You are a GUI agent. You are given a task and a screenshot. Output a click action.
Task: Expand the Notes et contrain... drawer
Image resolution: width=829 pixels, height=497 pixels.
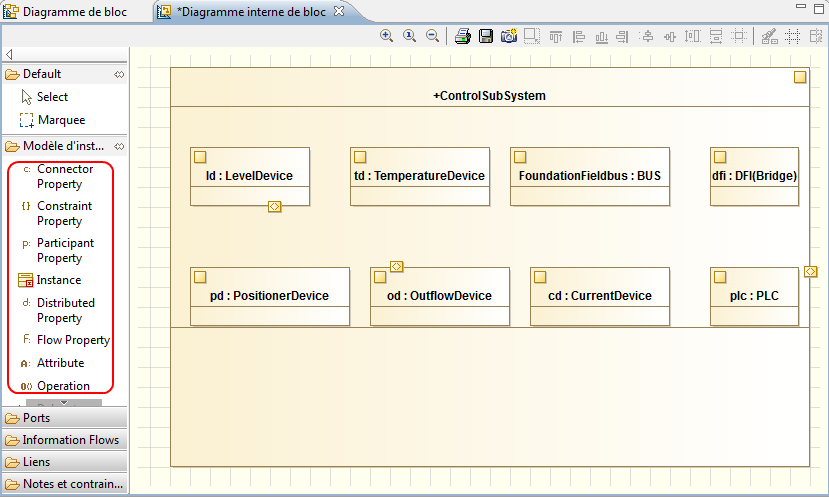click(65, 484)
